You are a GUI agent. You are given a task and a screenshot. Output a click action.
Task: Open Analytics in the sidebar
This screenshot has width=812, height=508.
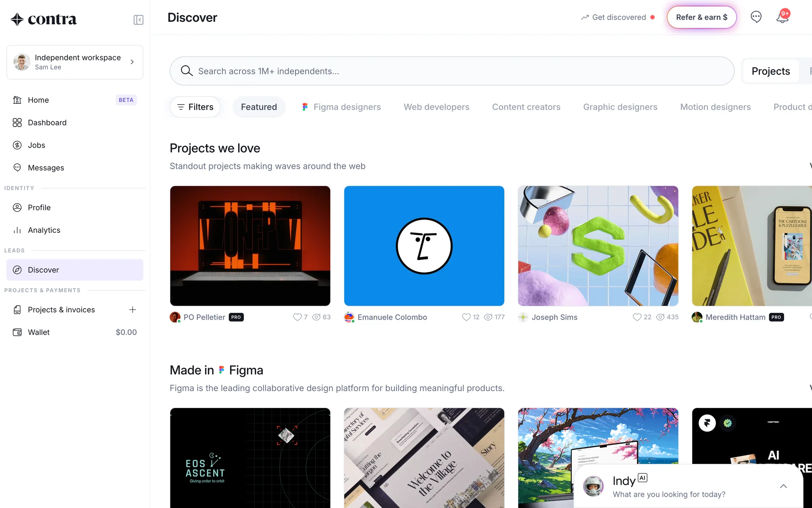coord(44,230)
